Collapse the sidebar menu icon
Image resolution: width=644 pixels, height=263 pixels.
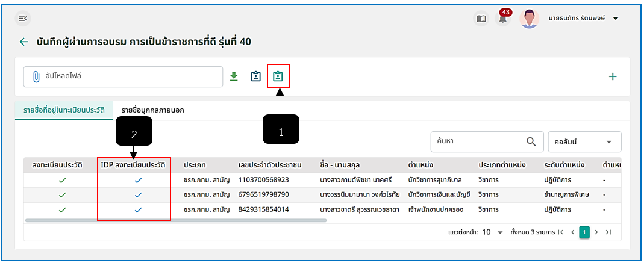click(23, 19)
